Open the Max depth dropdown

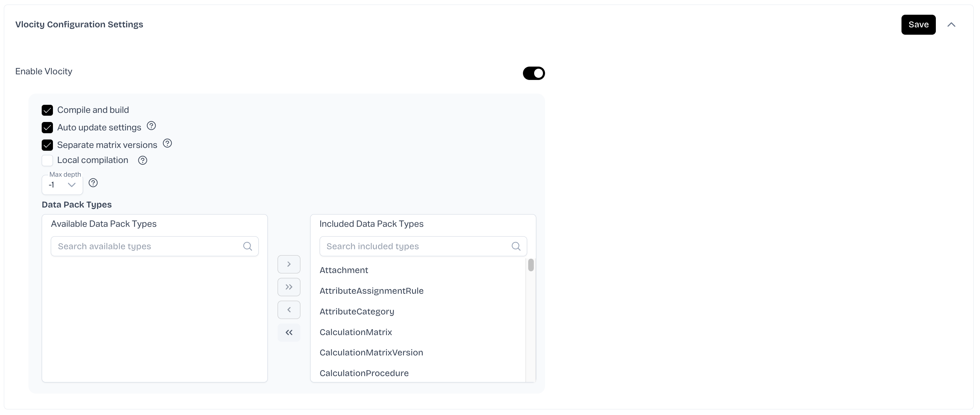[x=62, y=185]
